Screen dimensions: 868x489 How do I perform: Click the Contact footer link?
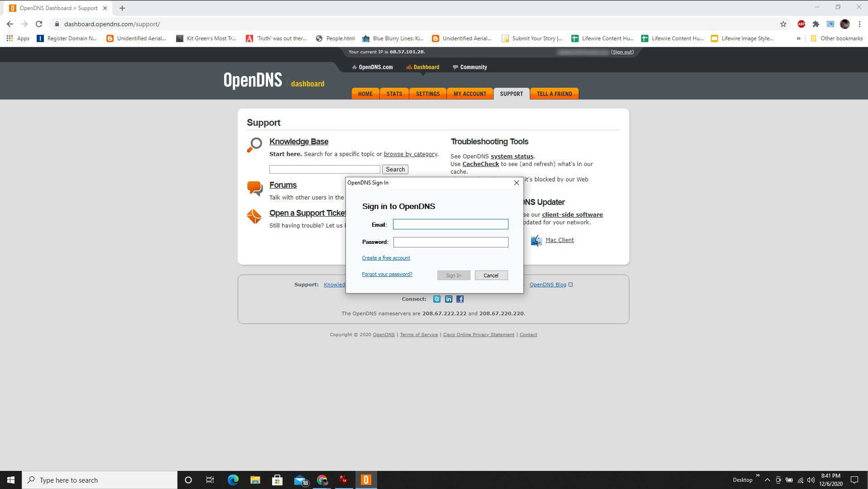click(x=528, y=335)
